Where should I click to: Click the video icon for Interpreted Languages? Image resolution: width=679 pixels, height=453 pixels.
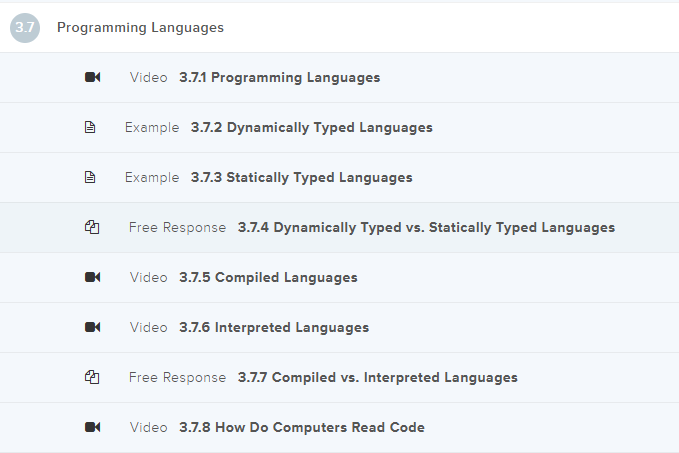click(x=92, y=328)
